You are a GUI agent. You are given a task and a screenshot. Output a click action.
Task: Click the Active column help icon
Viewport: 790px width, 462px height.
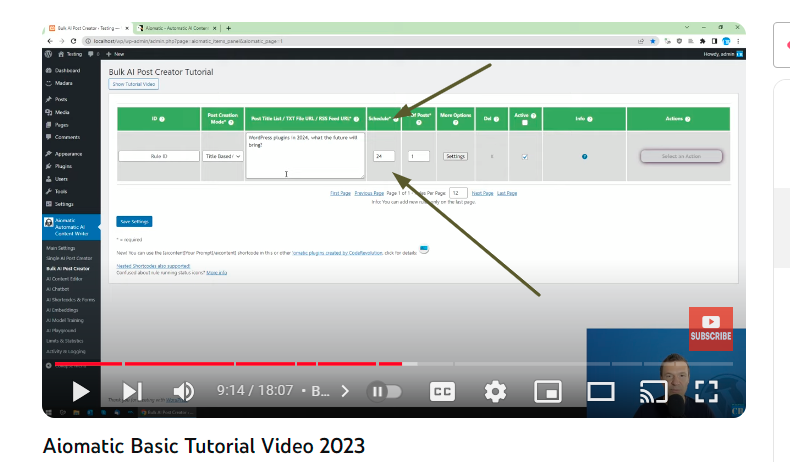(x=534, y=116)
